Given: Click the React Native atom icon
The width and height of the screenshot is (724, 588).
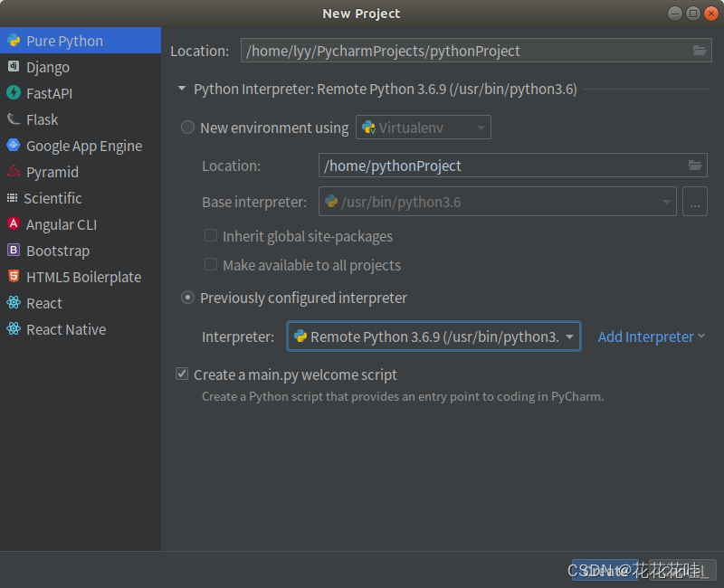Looking at the screenshot, I should (x=14, y=329).
